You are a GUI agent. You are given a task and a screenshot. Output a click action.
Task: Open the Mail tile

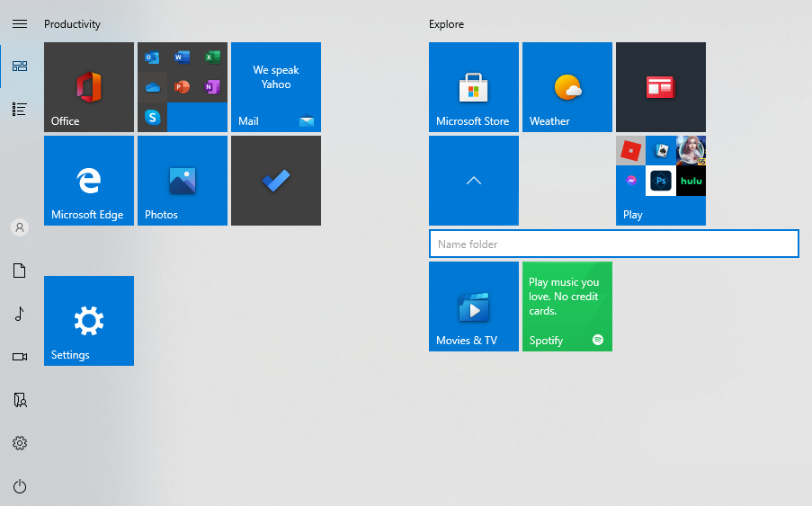pyautogui.click(x=275, y=87)
